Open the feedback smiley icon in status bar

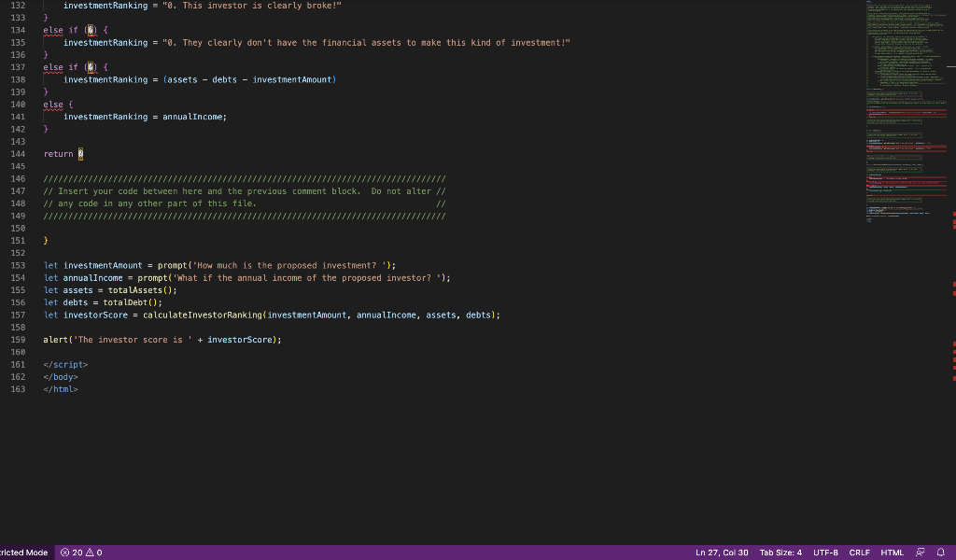click(x=921, y=552)
